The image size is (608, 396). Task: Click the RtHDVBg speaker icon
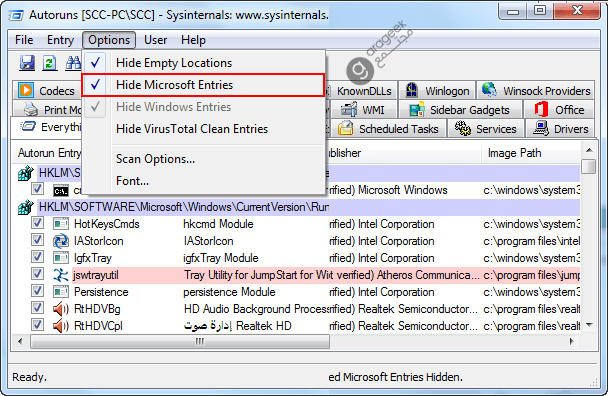point(60,309)
